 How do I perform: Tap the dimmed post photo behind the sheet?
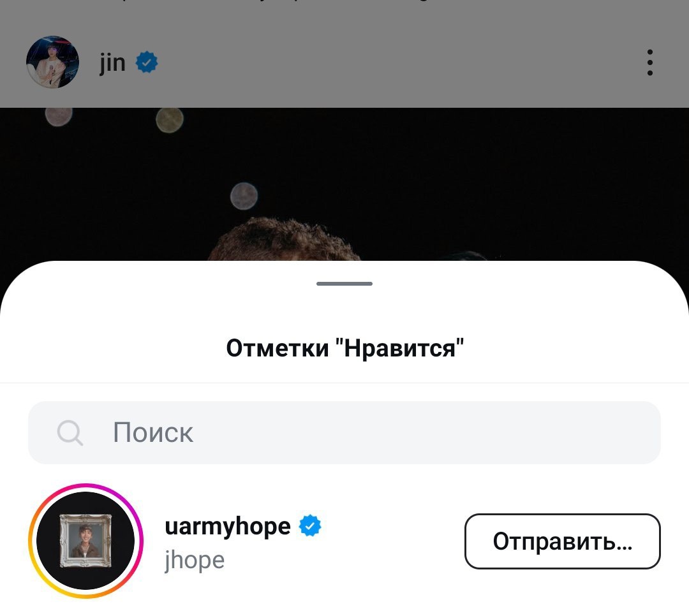[344, 184]
